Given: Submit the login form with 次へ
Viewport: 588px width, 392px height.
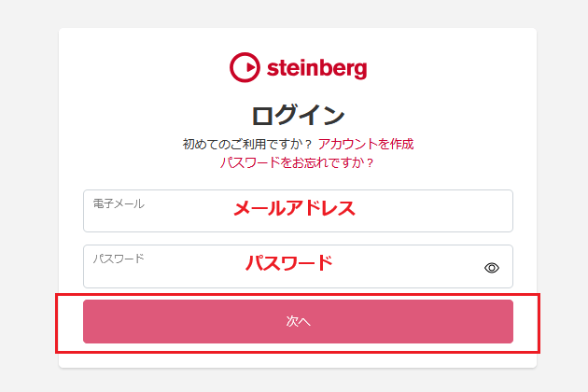Looking at the screenshot, I should [x=298, y=321].
